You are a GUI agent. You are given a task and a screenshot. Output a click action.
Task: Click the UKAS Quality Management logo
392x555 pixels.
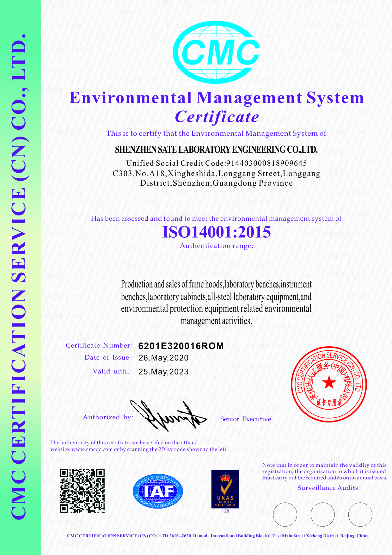[x=225, y=489]
